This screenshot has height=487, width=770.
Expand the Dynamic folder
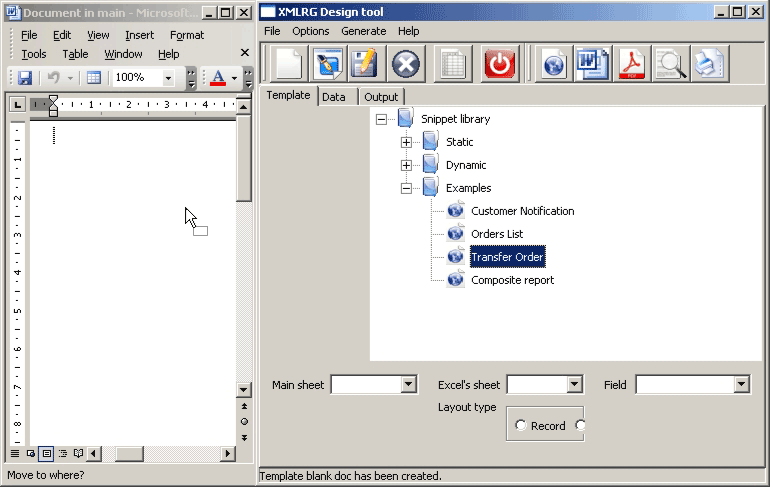406,165
